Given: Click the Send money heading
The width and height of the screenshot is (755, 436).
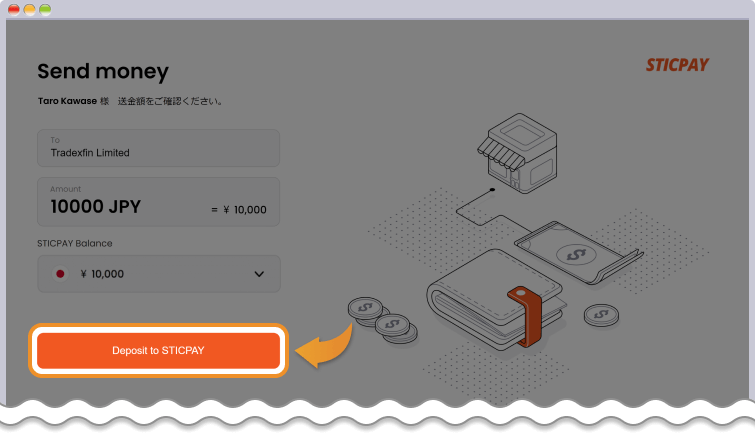Looking at the screenshot, I should [103, 71].
